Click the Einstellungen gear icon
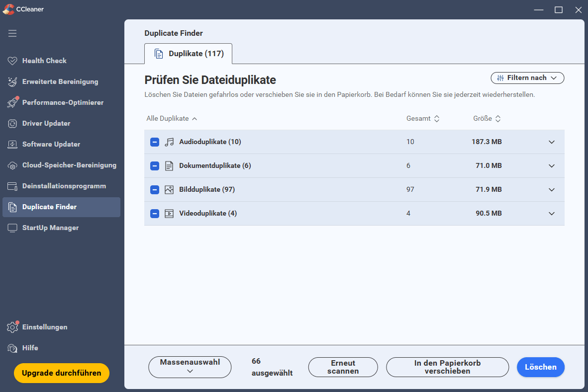 (12, 327)
